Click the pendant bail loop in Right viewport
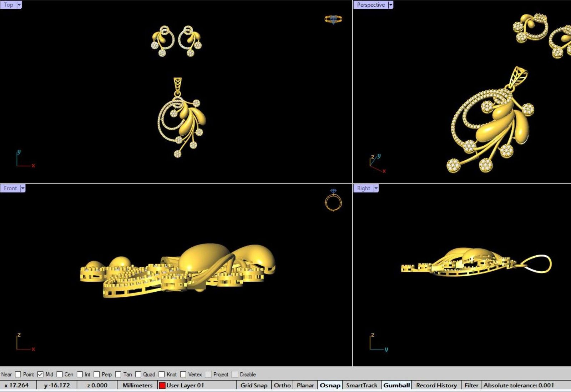 538,264
